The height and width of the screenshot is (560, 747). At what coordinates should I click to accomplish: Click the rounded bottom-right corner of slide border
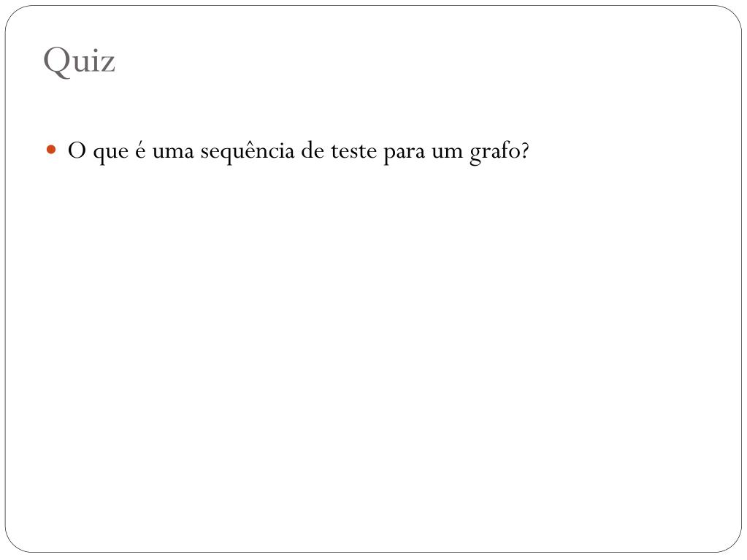[x=734, y=545]
